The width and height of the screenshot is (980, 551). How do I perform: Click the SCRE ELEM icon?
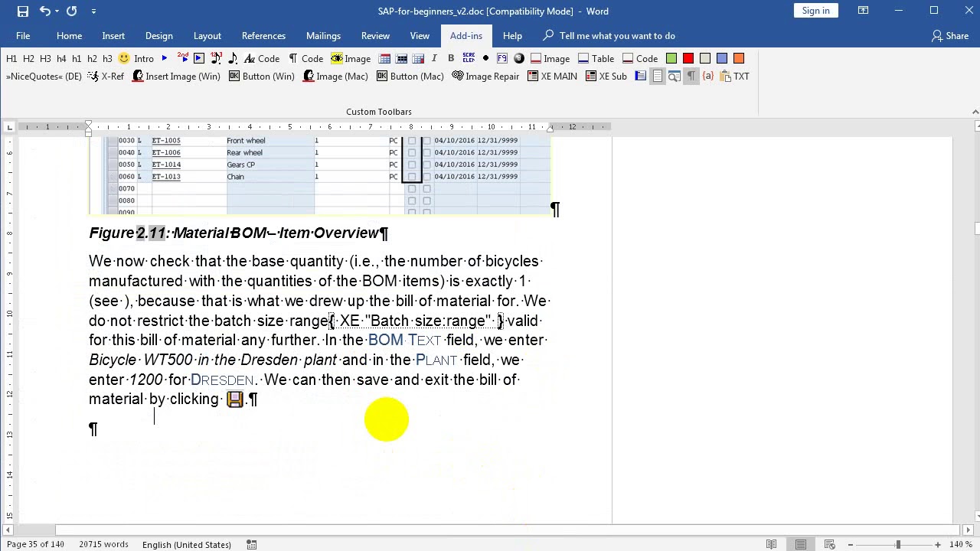469,58
